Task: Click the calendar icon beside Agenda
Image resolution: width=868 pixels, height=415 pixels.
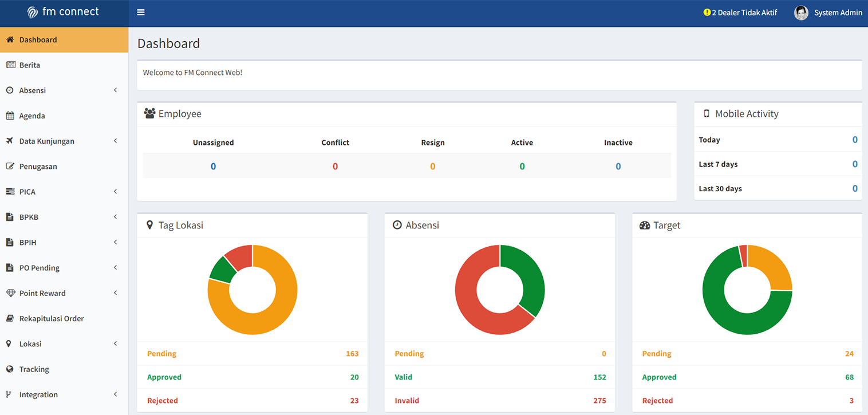Action: 10,116
